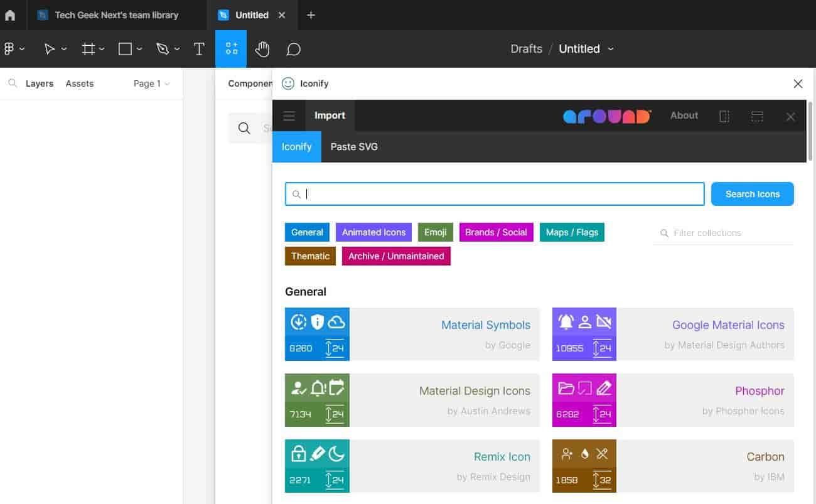Open the Layers tab
The image size is (816, 504).
pos(40,83)
